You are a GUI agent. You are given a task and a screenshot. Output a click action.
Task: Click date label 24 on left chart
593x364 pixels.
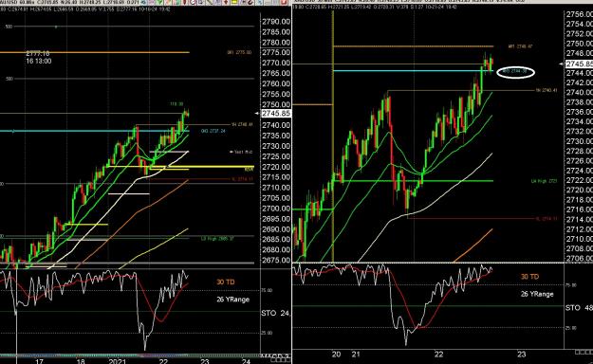(x=246, y=361)
